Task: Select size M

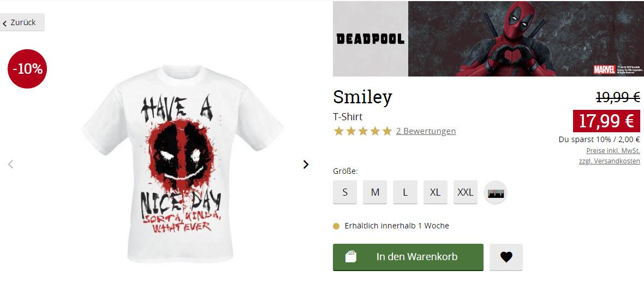Action: coord(375,192)
